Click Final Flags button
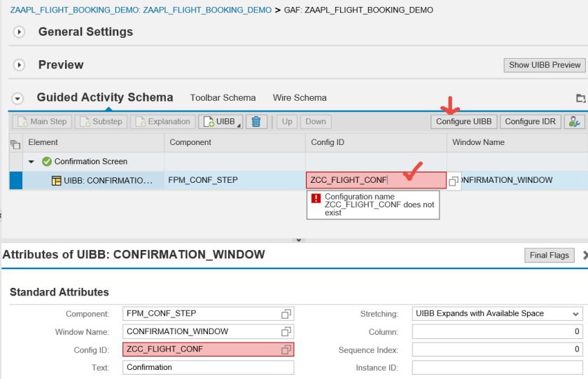Image resolution: width=588 pixels, height=379 pixels. (549, 256)
